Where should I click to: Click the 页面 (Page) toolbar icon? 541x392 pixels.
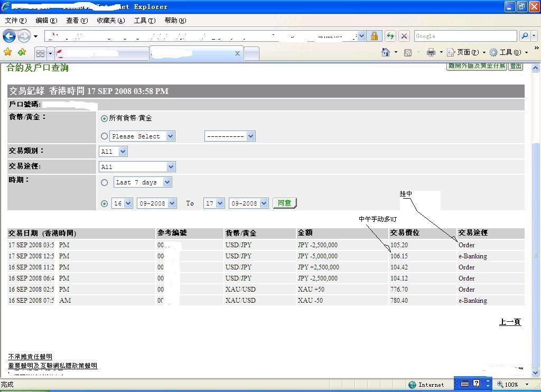tap(451, 52)
